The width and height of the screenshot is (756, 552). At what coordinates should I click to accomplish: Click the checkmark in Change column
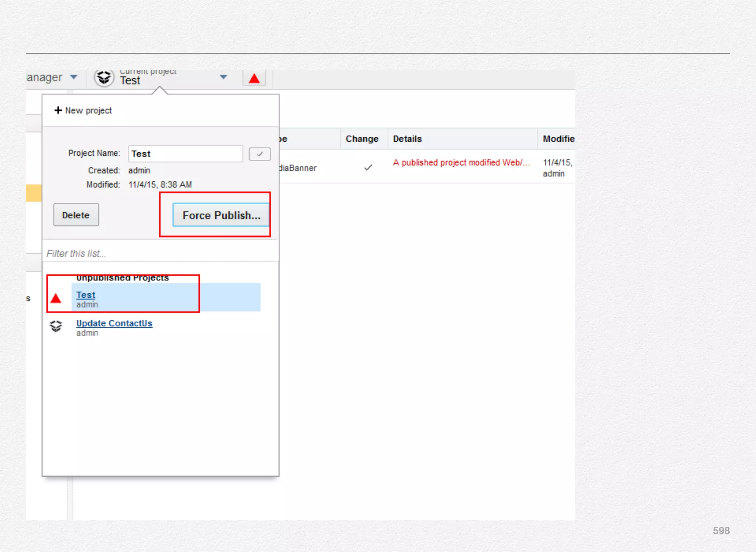[x=368, y=168]
